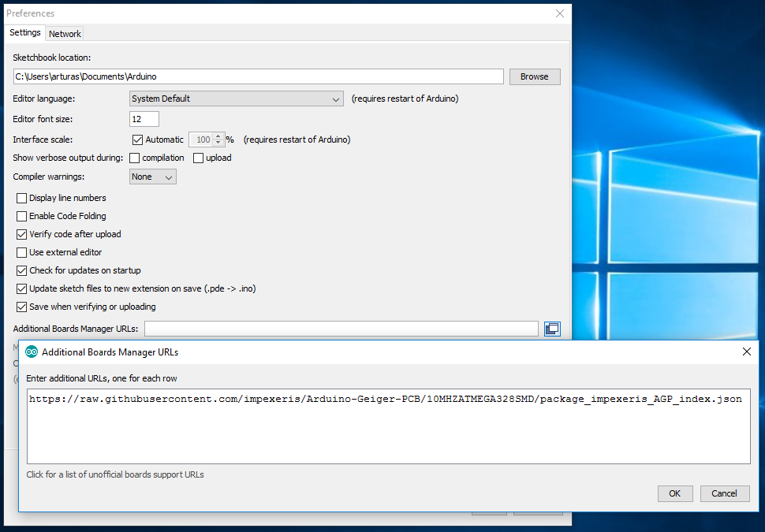Open the Additional Boards Manager URLs editor icon
765x532 pixels.
coord(552,329)
